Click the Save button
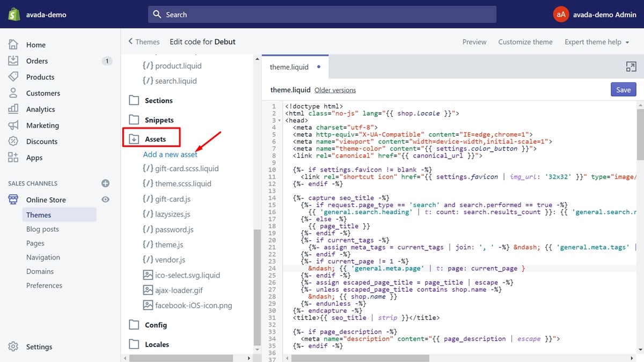The height and width of the screenshot is (362, 644). [623, 90]
